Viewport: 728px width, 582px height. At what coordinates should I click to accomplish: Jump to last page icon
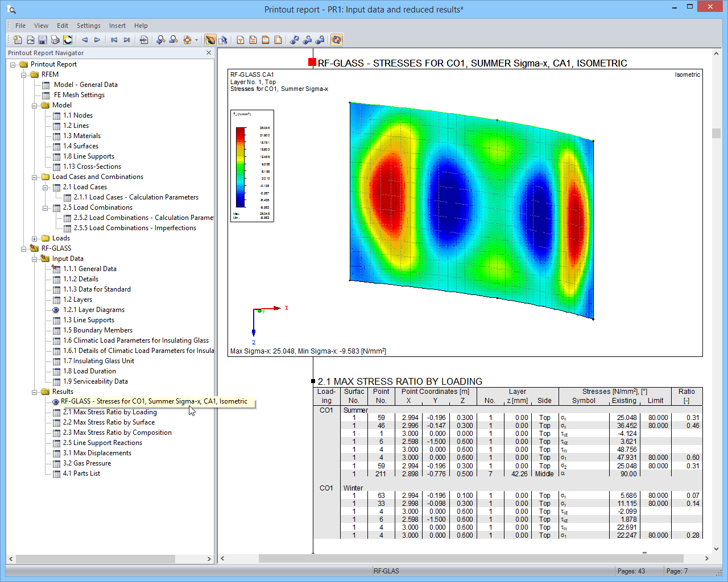(127, 40)
